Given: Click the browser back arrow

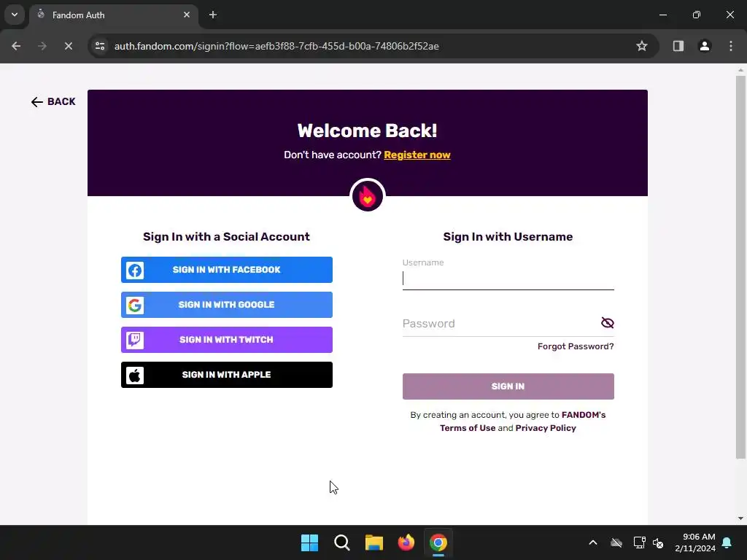Looking at the screenshot, I should click(x=16, y=46).
